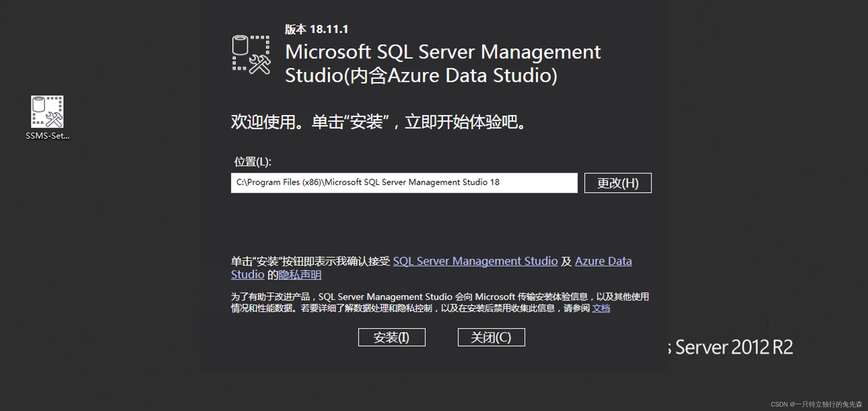Click the Microsoft SQL Server Management Studio title
The height and width of the screenshot is (411, 868).
(443, 63)
